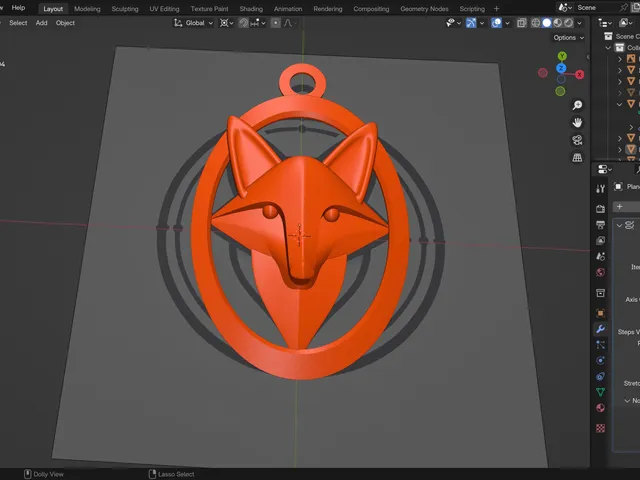Screen dimensions: 640x480
Task: Toggle proportional editing
Action: click(276, 23)
